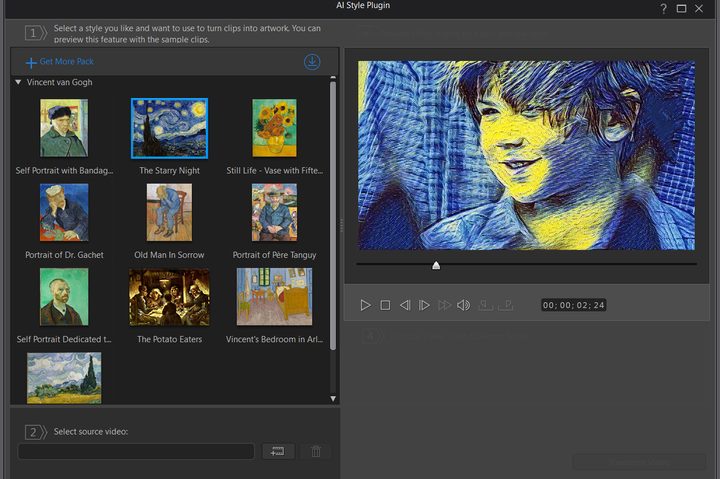Choose Old Man In Sorrow style
The width and height of the screenshot is (720, 479).
click(x=169, y=212)
